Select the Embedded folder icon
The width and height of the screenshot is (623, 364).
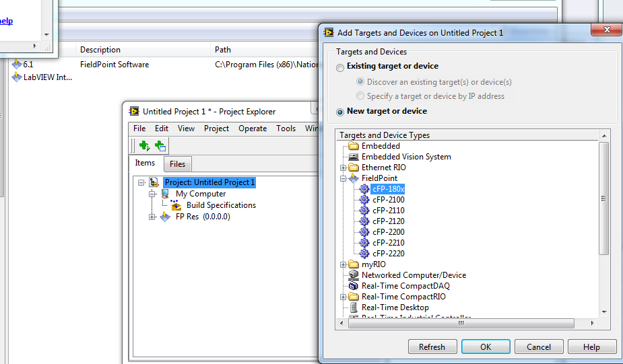click(x=353, y=146)
